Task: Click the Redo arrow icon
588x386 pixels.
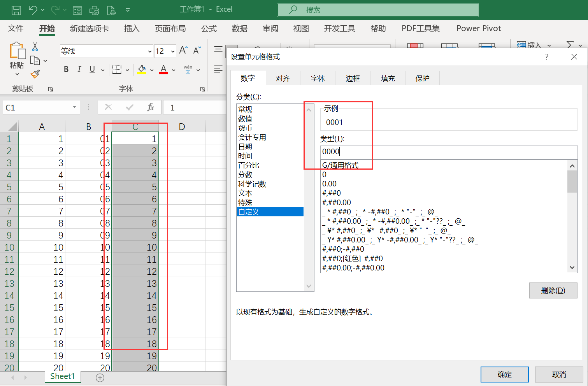Action: point(55,10)
